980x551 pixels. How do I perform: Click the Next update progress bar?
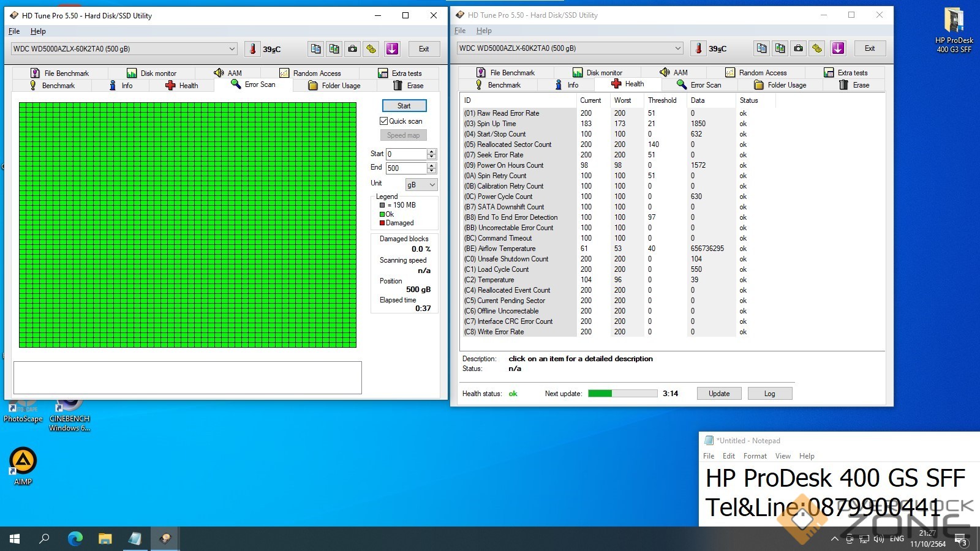coord(622,394)
